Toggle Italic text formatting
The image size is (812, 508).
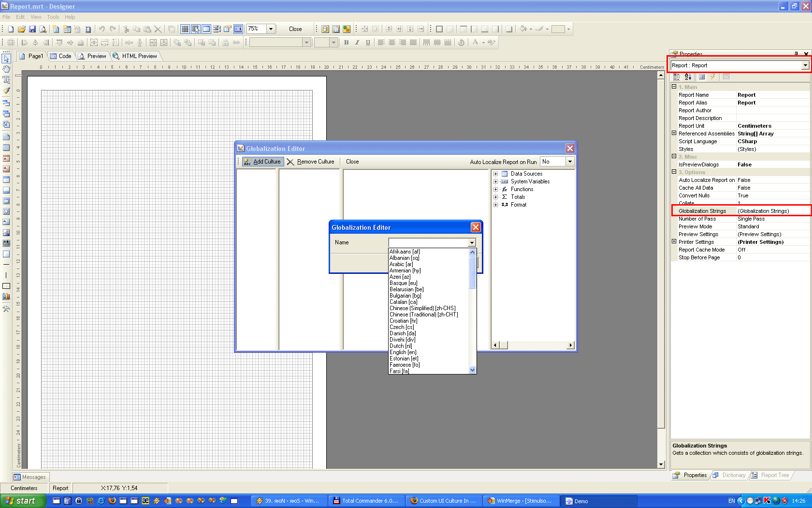[x=357, y=43]
